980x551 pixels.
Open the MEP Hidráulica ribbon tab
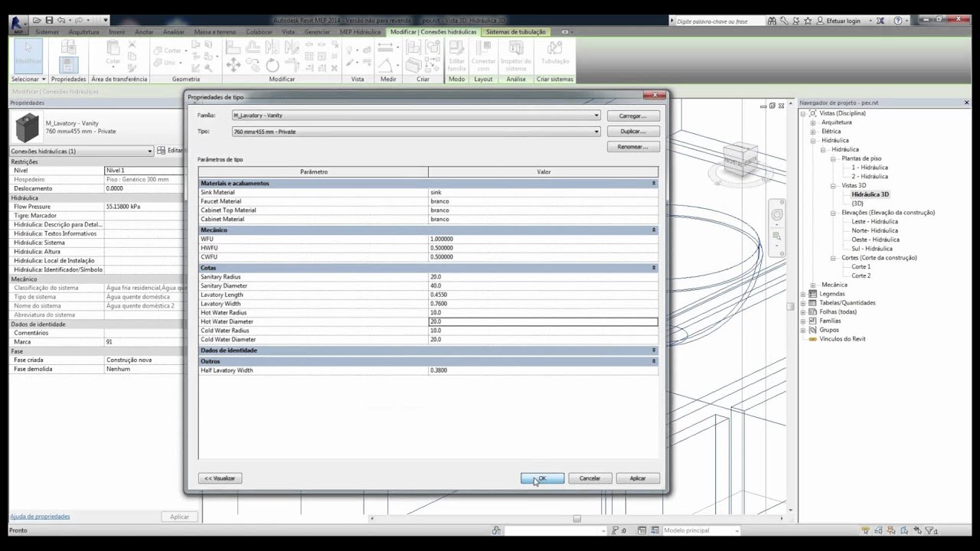click(360, 32)
